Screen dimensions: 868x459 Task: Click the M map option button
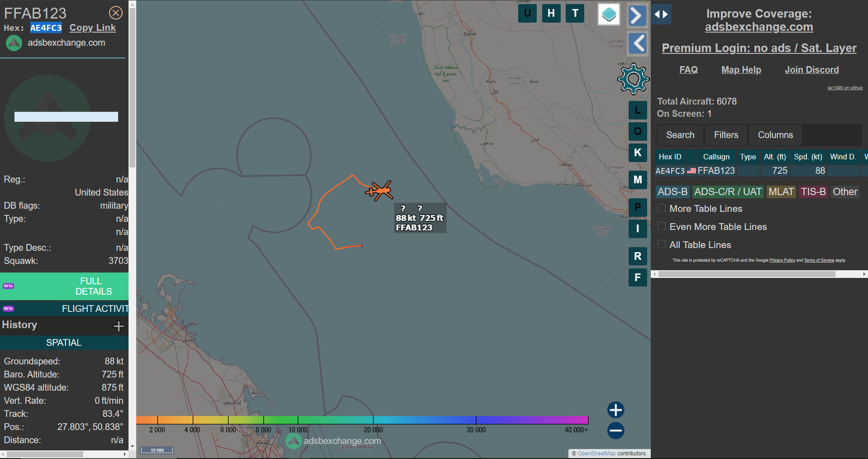tap(638, 180)
